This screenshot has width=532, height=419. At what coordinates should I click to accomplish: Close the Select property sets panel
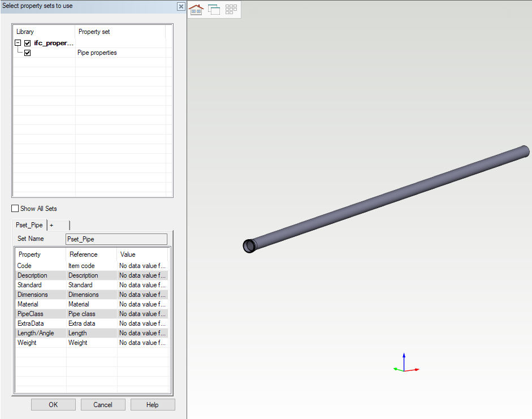tap(181, 6)
